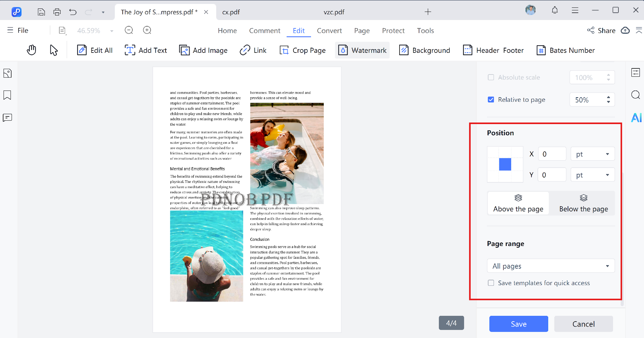
Task: Click the Share button
Action: point(601,30)
